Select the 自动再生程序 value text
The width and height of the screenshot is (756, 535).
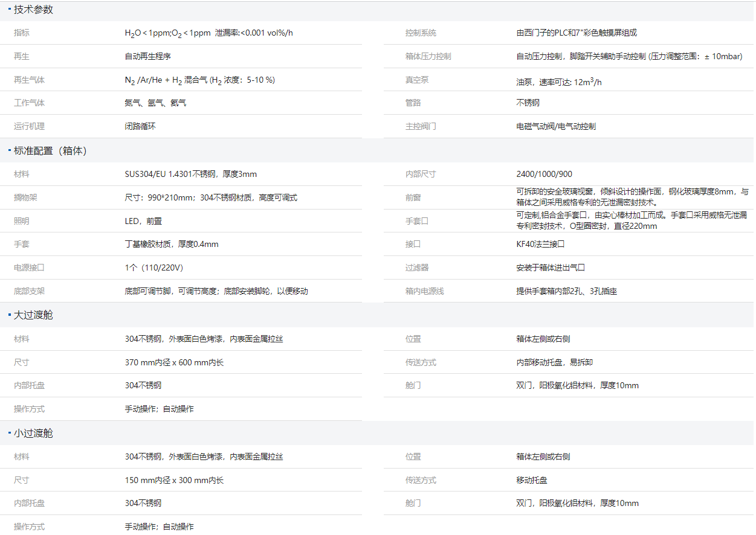click(147, 56)
